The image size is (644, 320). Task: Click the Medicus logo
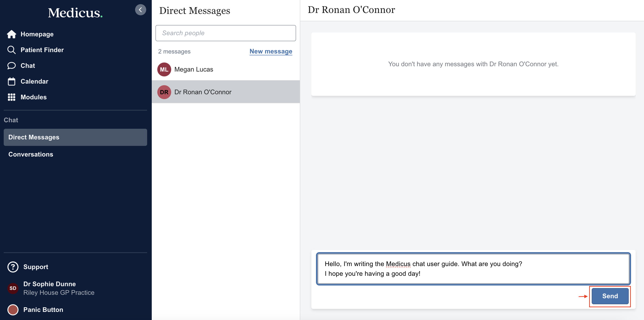[x=75, y=13]
